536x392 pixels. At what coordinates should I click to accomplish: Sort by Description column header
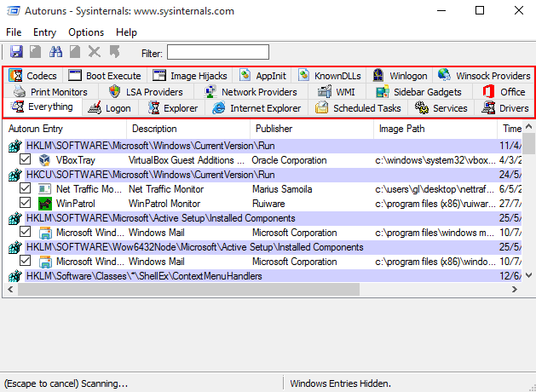click(188, 129)
